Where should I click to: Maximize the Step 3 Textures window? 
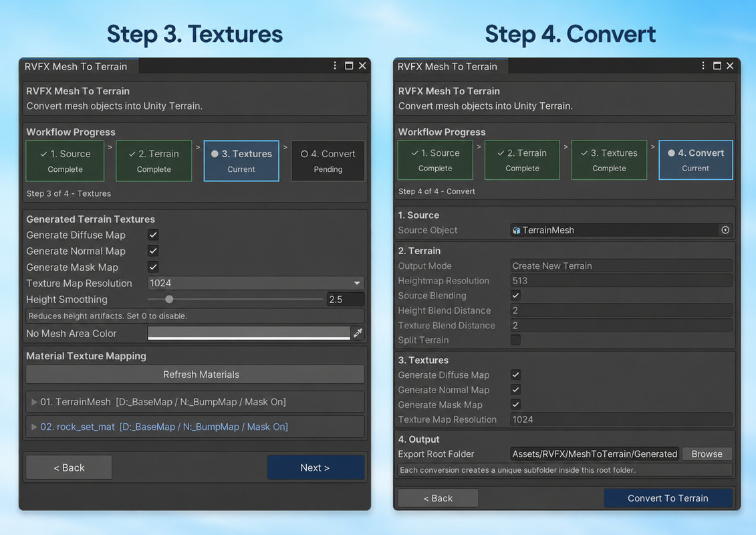click(349, 66)
